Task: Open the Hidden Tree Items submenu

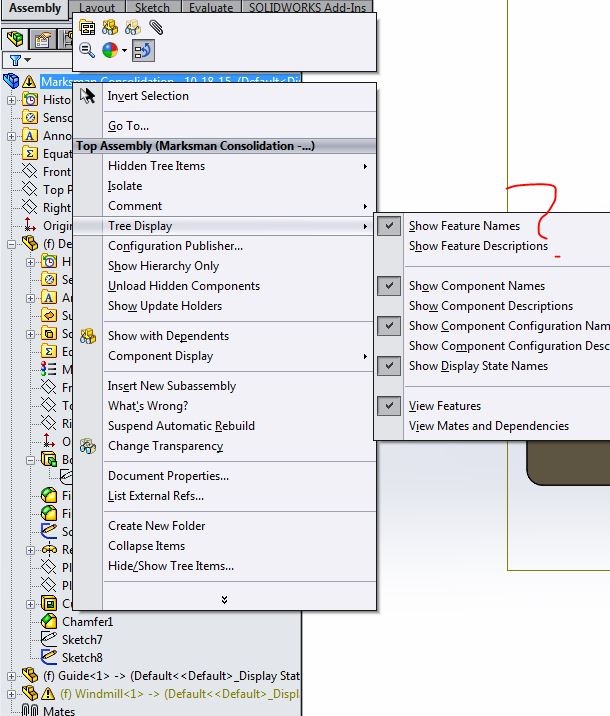Action: pos(225,166)
